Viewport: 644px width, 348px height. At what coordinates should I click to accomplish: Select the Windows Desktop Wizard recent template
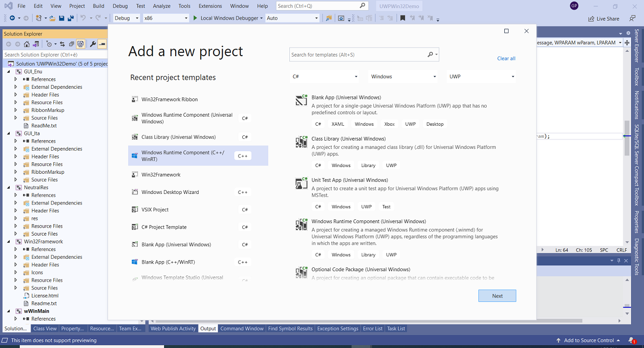pos(198,192)
